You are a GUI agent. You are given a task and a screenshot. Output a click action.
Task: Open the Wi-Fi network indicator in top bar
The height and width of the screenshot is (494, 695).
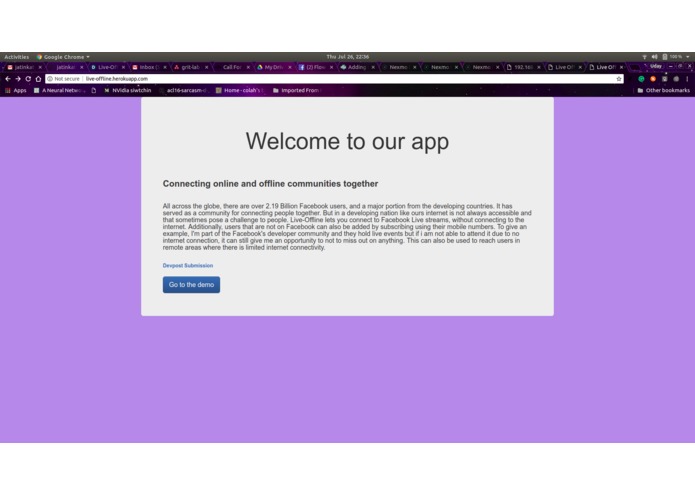coord(644,57)
